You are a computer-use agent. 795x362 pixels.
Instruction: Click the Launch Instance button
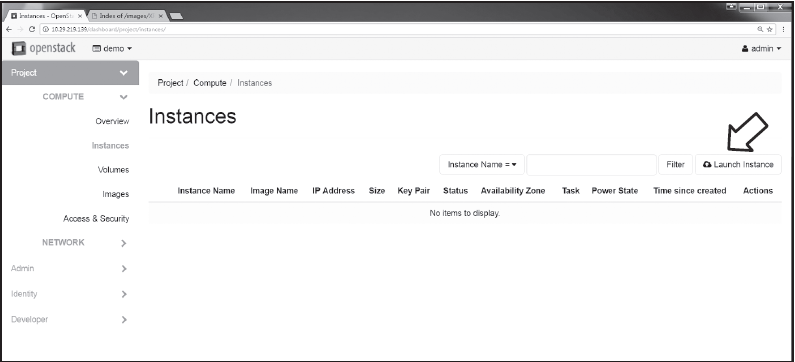[x=738, y=165]
